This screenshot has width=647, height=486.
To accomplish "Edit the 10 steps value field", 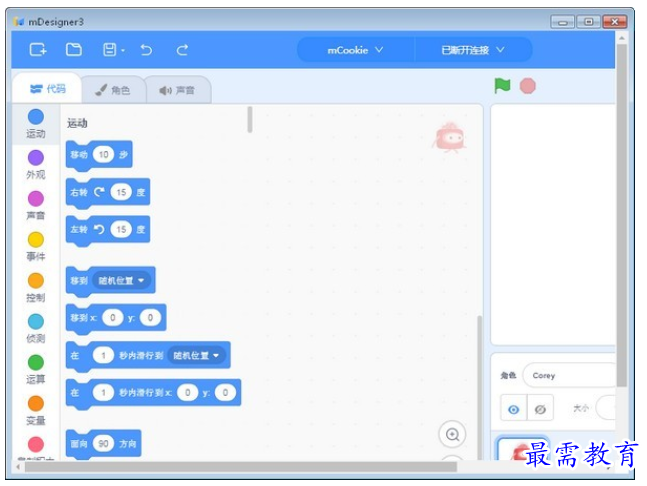I will (103, 154).
